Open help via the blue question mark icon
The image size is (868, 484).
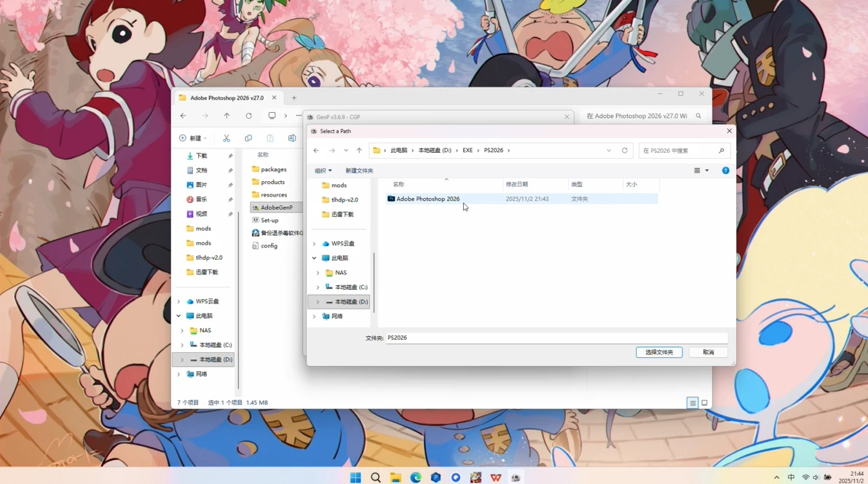pos(725,170)
